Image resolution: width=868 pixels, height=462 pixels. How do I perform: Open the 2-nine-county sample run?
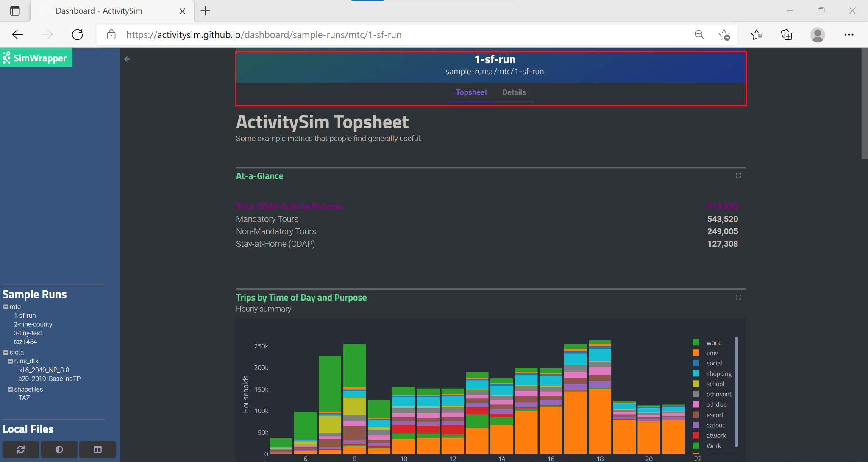pos(33,324)
